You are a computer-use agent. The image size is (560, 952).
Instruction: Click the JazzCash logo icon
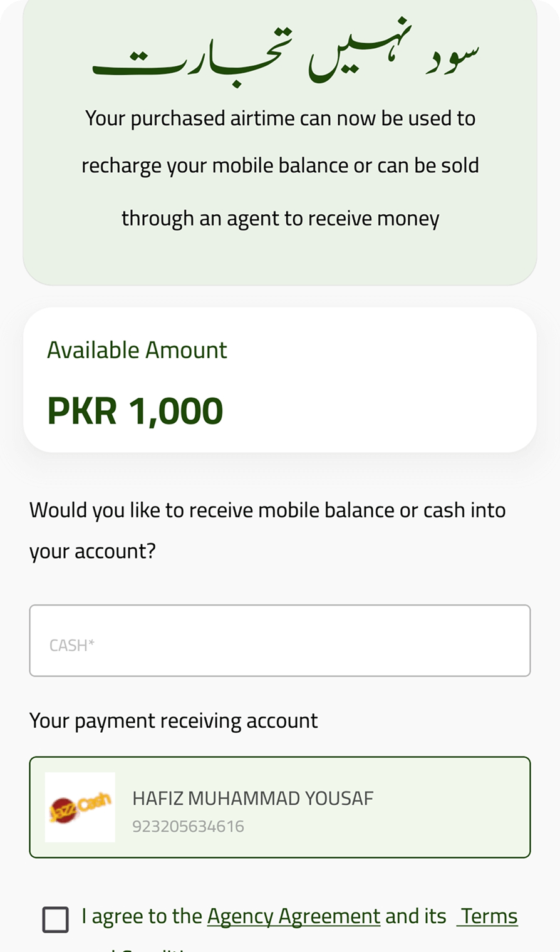pos(80,807)
